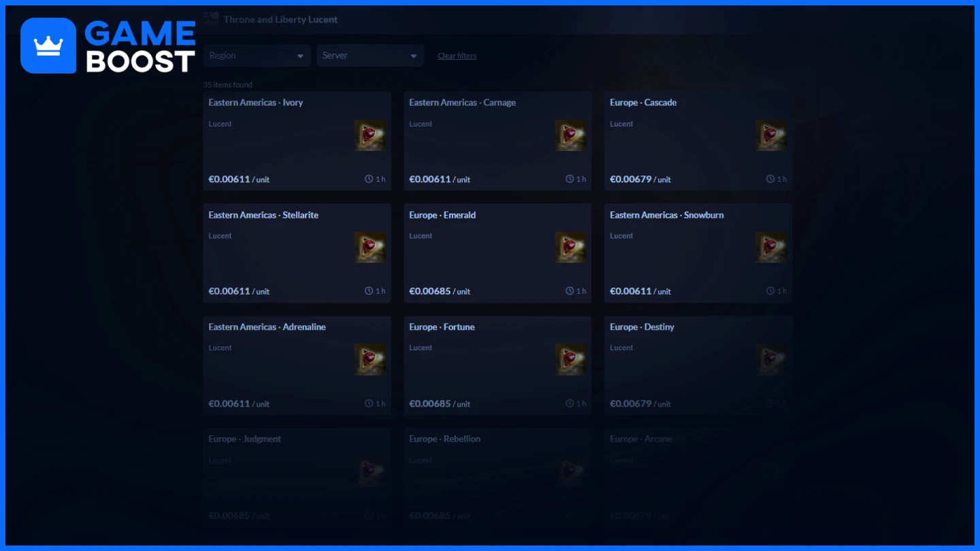This screenshot has height=551, width=980.
Task: Click the Lucent gem icon on the Emerald card
Action: [x=570, y=248]
